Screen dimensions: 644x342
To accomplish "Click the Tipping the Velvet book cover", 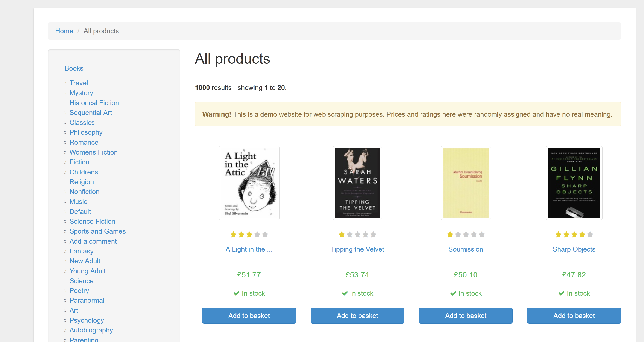I will coord(357,183).
